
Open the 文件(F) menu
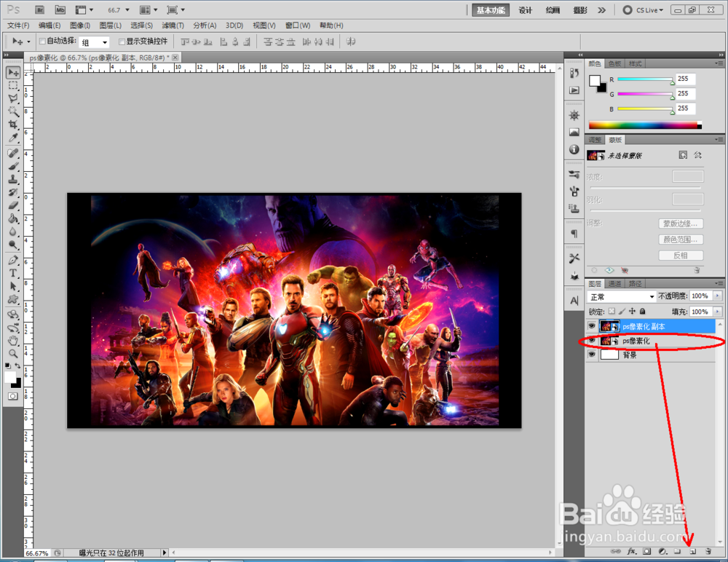(x=18, y=25)
